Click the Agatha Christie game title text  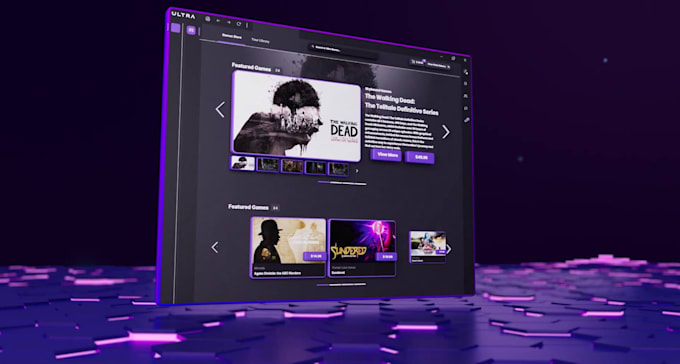click(277, 273)
